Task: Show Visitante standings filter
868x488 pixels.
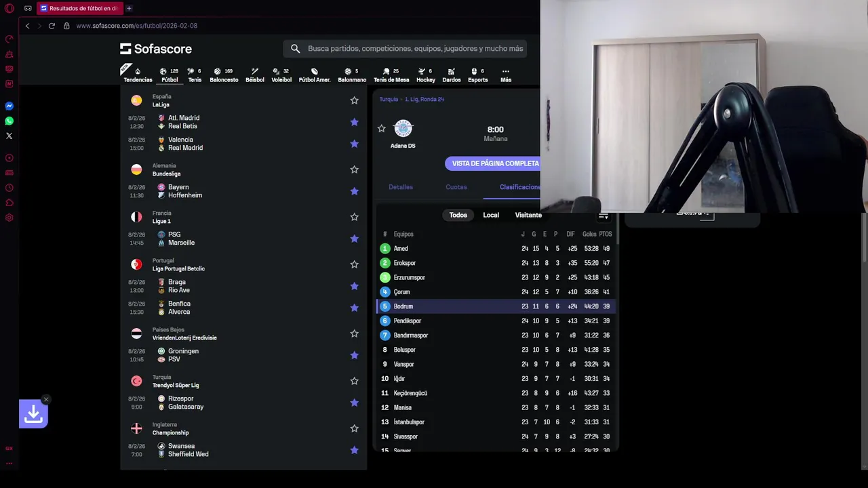Action: (x=528, y=215)
